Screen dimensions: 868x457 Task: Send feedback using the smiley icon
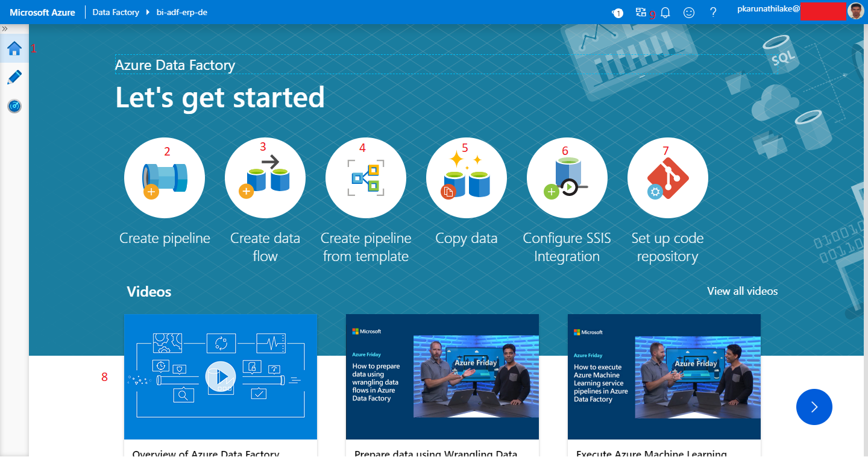point(689,12)
